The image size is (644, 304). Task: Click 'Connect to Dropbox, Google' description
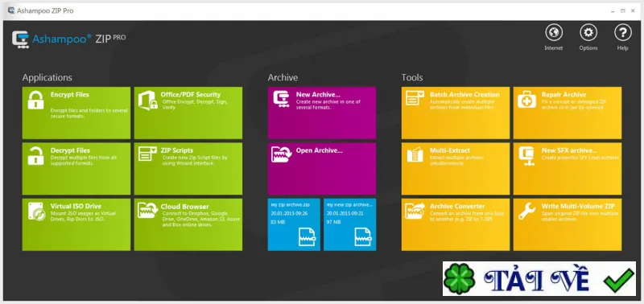coord(194,214)
